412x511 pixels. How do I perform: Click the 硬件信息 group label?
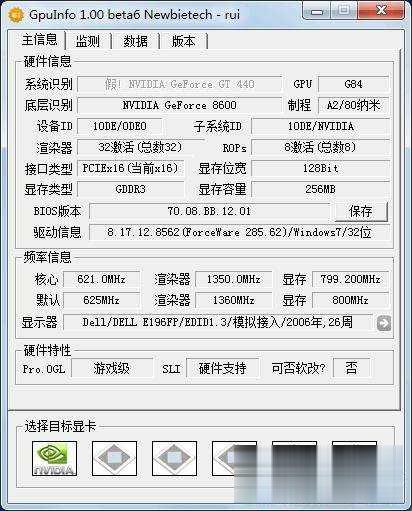(47, 62)
